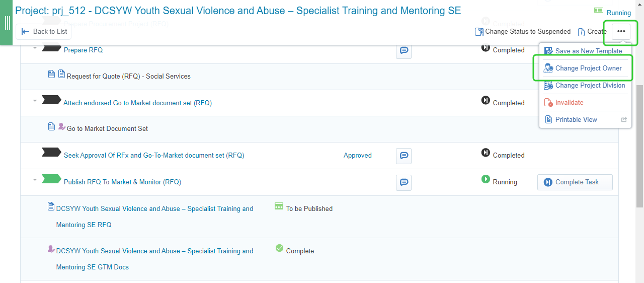Collapse the Attach endorsed Go to Market task

pos(35,101)
